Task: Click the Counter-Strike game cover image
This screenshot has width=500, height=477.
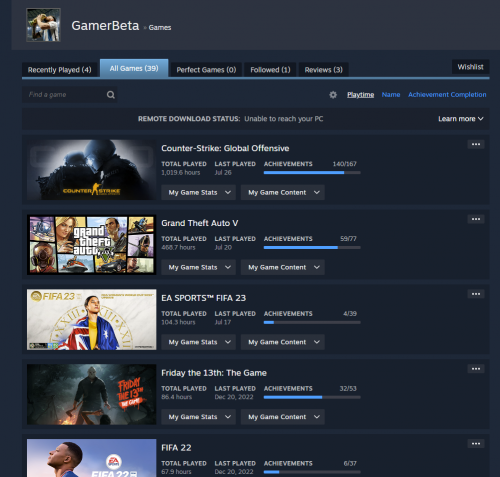Action: pyautogui.click(x=91, y=170)
